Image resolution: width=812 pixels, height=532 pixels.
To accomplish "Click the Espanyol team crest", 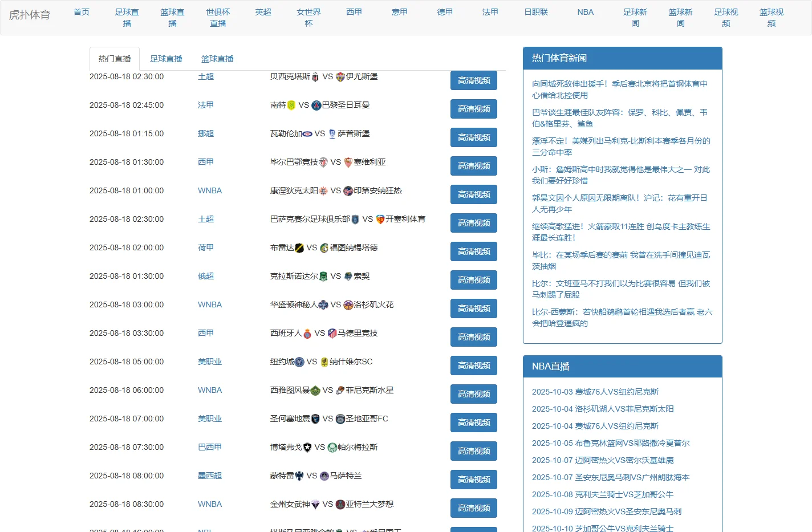I will [307, 334].
